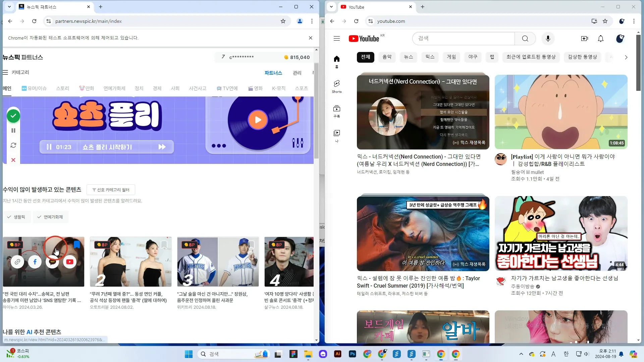644x362 pixels.
Task: Open the 유머/이슈 category tab
Action: point(34,88)
